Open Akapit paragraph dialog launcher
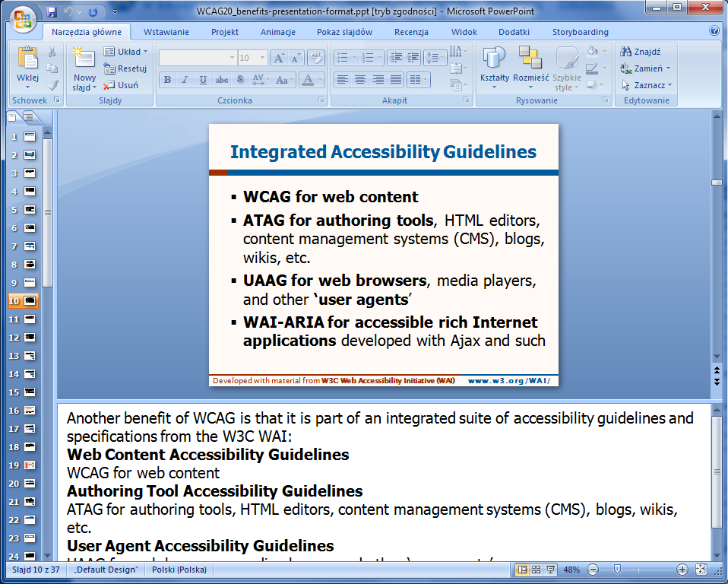This screenshot has width=728, height=584. pos(466,100)
